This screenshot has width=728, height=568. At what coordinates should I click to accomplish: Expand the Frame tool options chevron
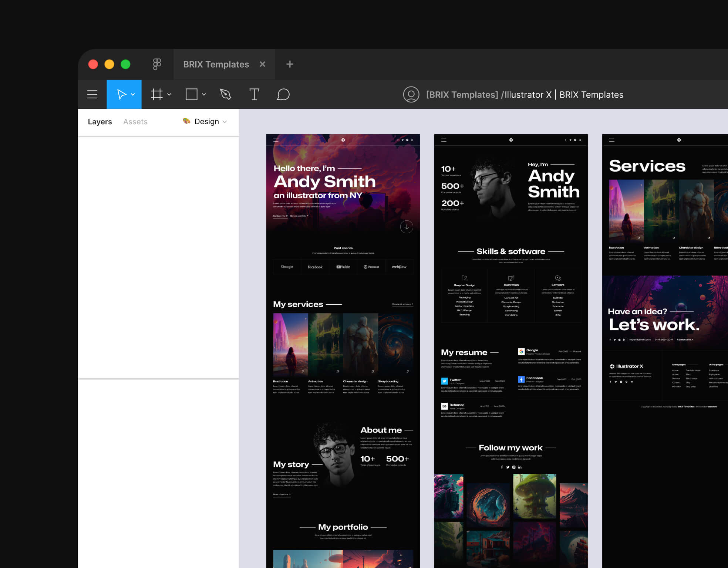169,95
